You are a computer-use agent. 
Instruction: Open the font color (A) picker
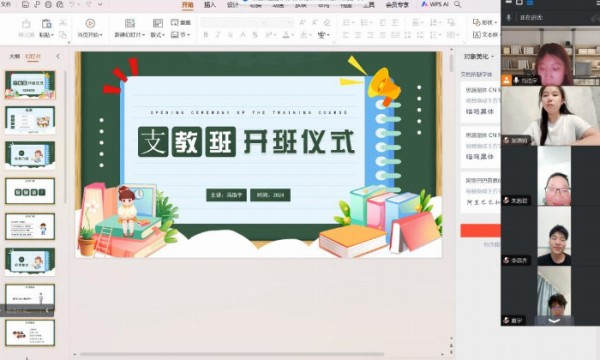pos(286,35)
